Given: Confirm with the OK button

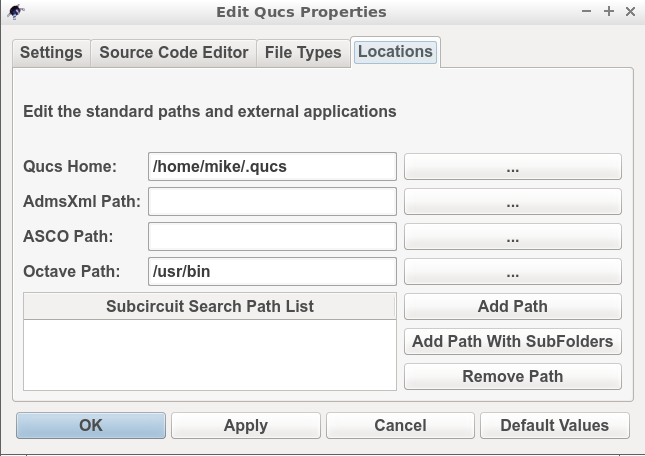Looking at the screenshot, I should [91, 426].
